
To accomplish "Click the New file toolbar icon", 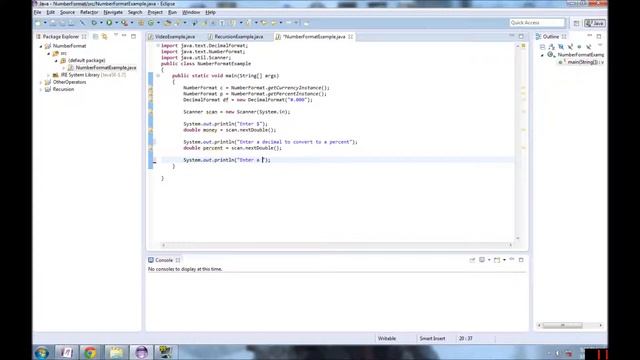I will tap(38, 23).
